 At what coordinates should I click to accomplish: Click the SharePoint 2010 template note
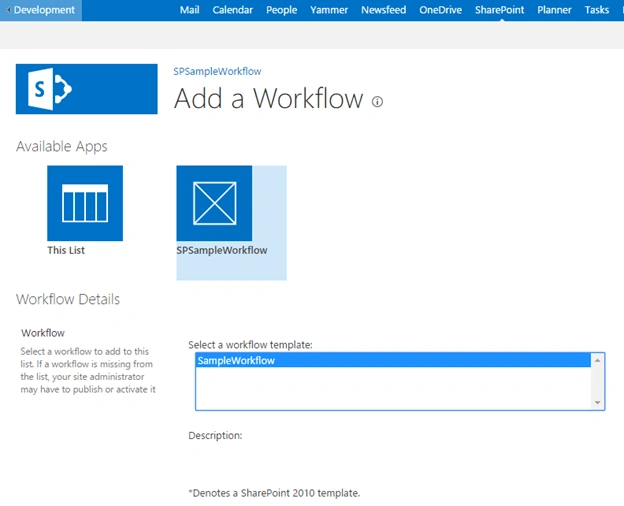(274, 493)
